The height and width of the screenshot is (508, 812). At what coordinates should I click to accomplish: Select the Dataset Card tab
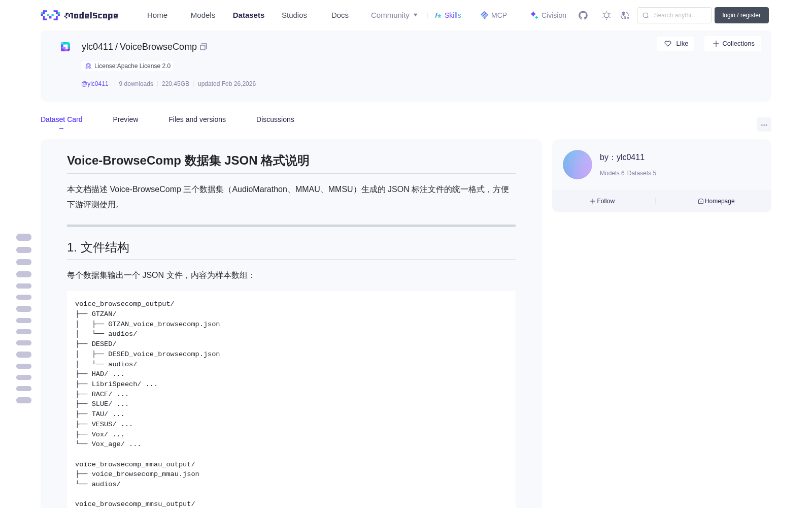click(x=61, y=119)
